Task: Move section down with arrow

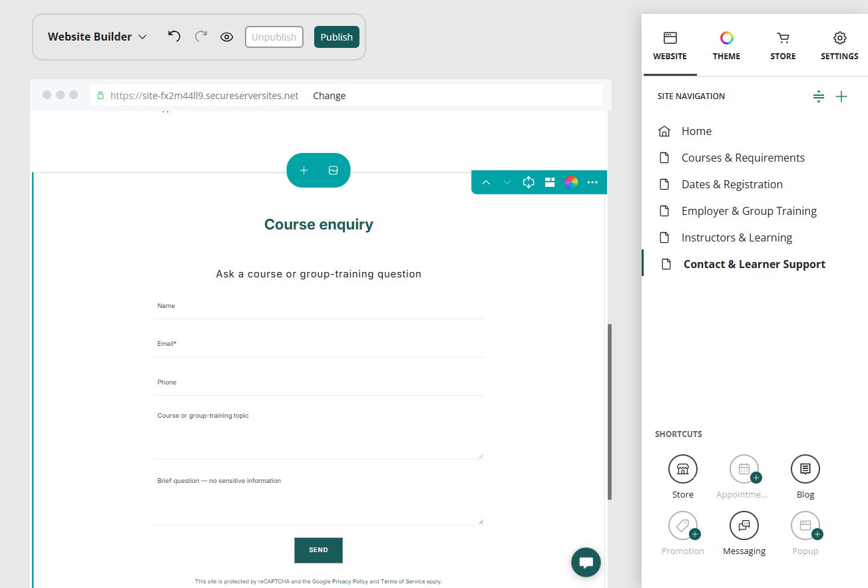Action: click(x=507, y=182)
